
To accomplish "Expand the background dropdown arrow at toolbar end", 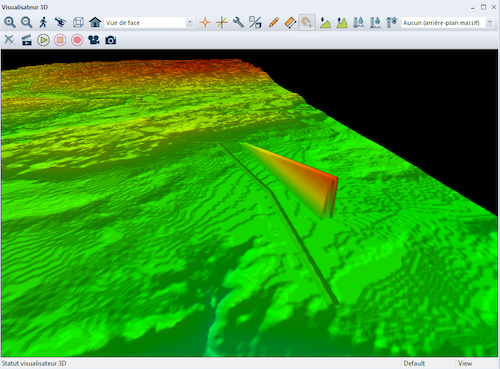I will (489, 23).
